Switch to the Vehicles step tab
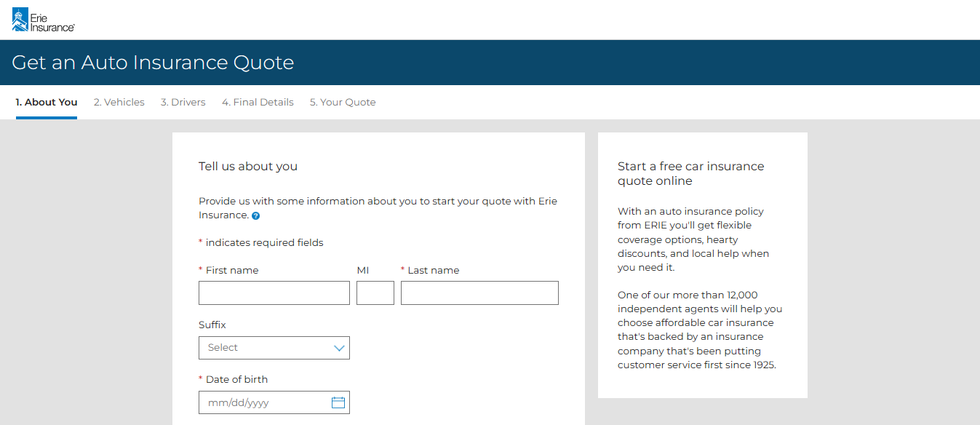 tap(119, 103)
